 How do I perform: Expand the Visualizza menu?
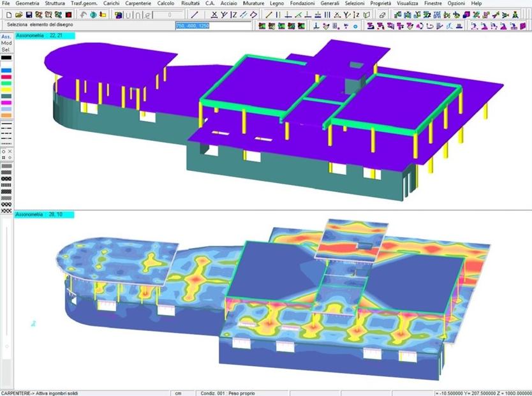408,4
